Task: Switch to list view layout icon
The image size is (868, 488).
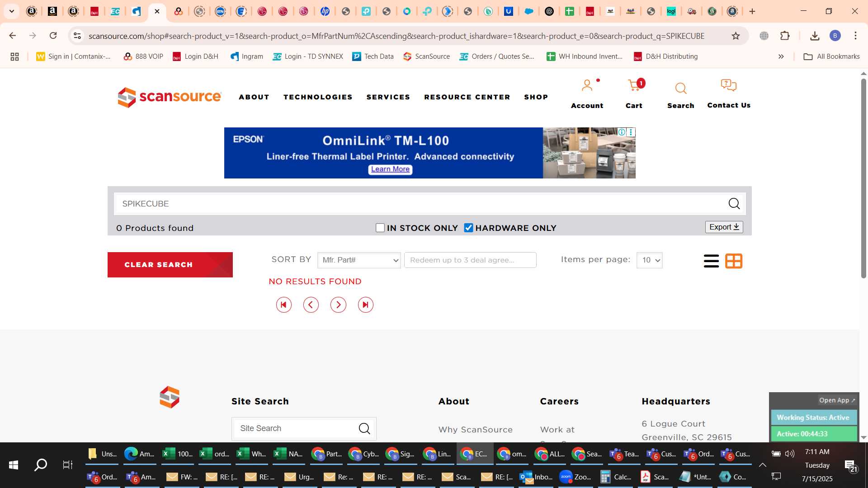Action: [x=711, y=261]
